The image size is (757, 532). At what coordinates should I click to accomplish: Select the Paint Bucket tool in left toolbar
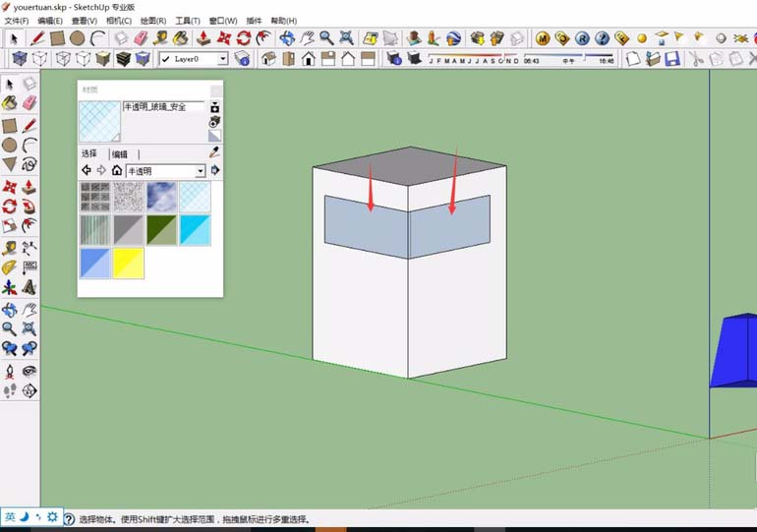9,103
